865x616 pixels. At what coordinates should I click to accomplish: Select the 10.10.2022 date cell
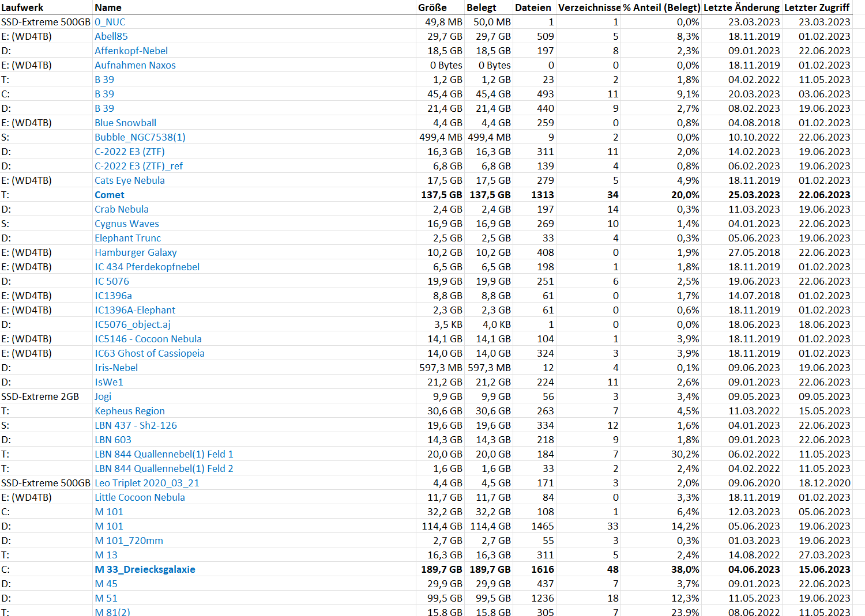[754, 137]
